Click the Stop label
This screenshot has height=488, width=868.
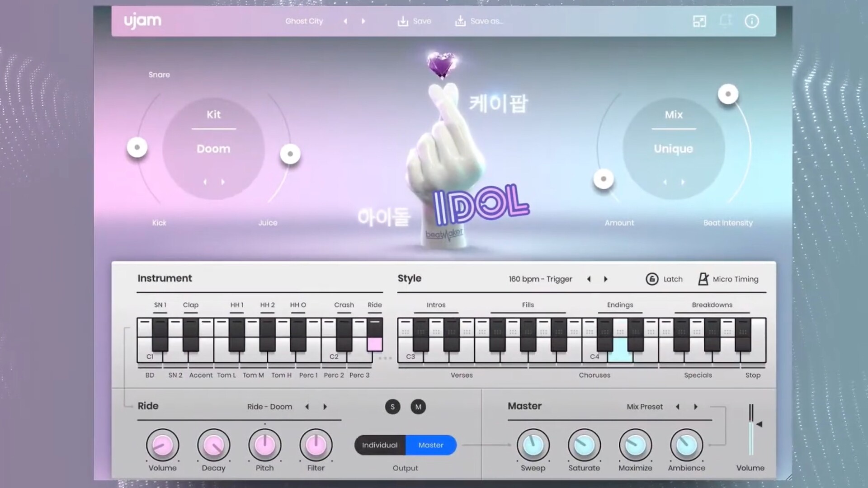753,375
